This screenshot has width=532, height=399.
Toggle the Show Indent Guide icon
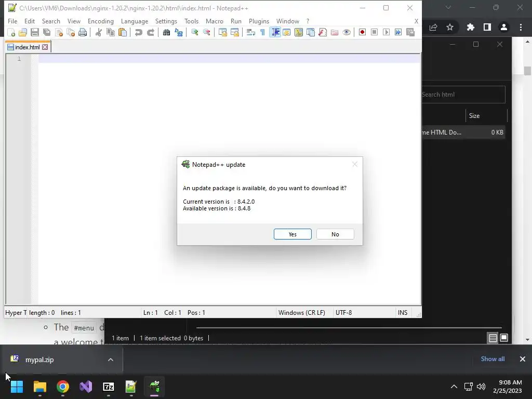pyautogui.click(x=275, y=32)
